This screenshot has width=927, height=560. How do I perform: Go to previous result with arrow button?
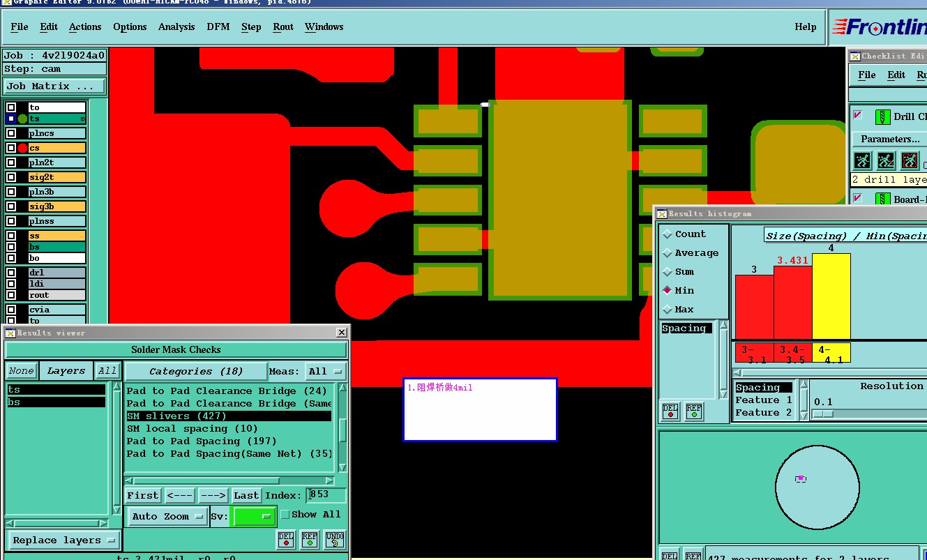pos(180,496)
